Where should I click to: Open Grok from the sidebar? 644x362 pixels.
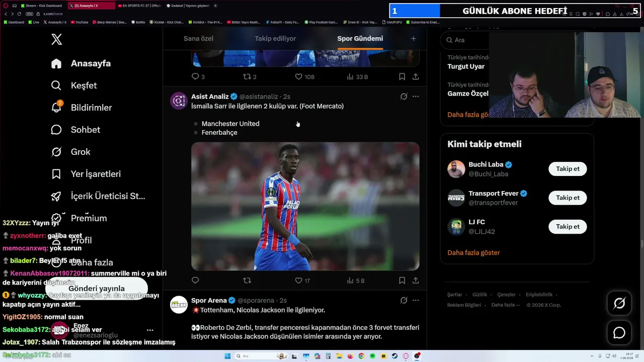(x=71, y=152)
